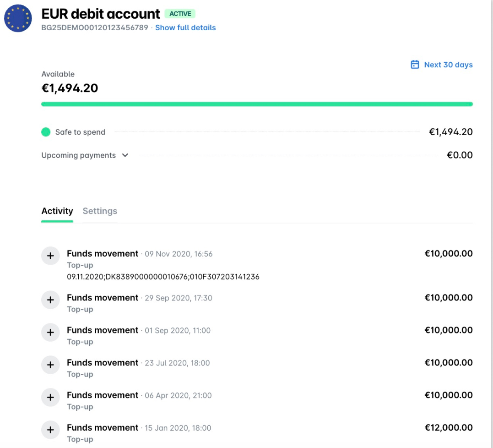
Task: Open Show full details link
Action: pyautogui.click(x=185, y=27)
